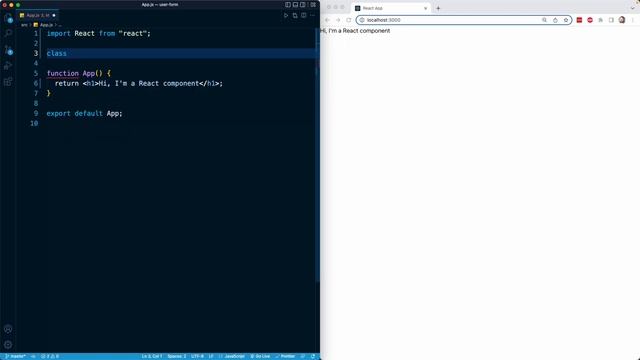Click the red circular adblock extension icon

590,20
